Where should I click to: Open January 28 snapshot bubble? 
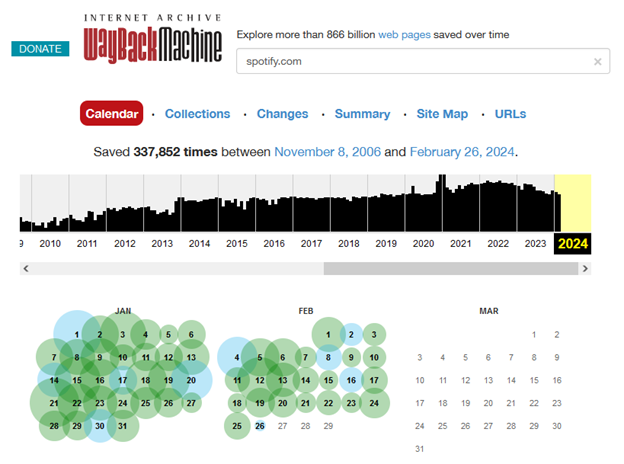click(54, 426)
